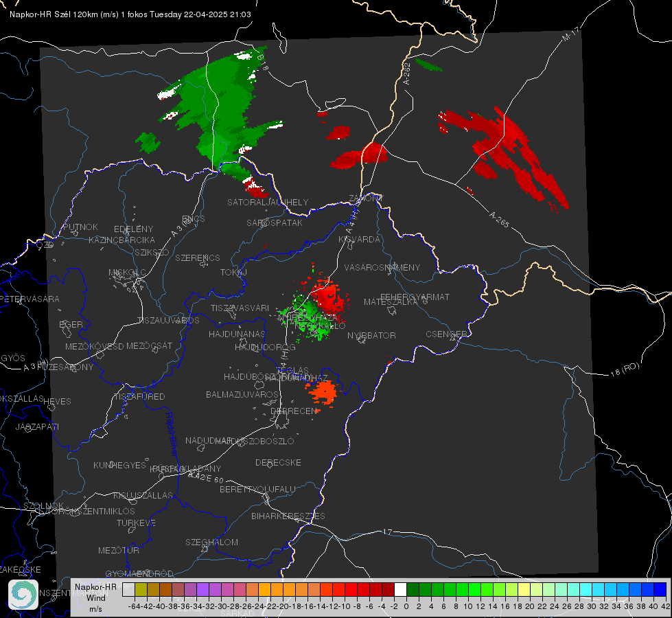Click the Napkor-HR Wind m/s legend label
The width and height of the screenshot is (672, 618).
coord(95,597)
